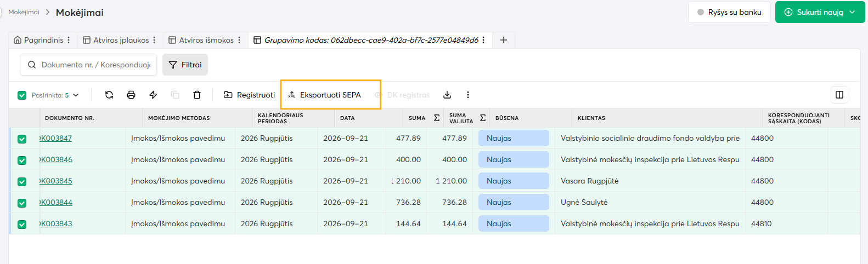This screenshot has width=868, height=264.
Task: Click the sum icon in Suma column
Action: point(437,118)
